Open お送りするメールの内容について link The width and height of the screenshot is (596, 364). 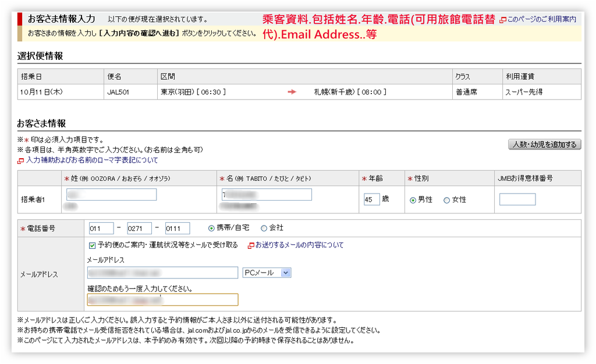tap(300, 245)
